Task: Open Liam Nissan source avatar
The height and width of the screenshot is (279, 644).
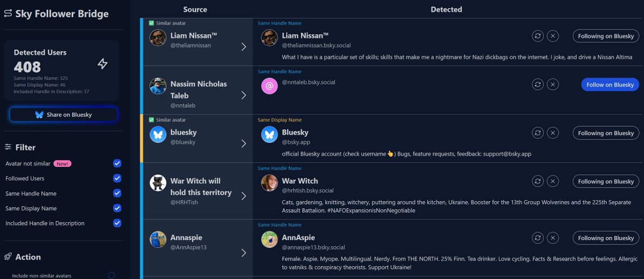Action: (158, 38)
